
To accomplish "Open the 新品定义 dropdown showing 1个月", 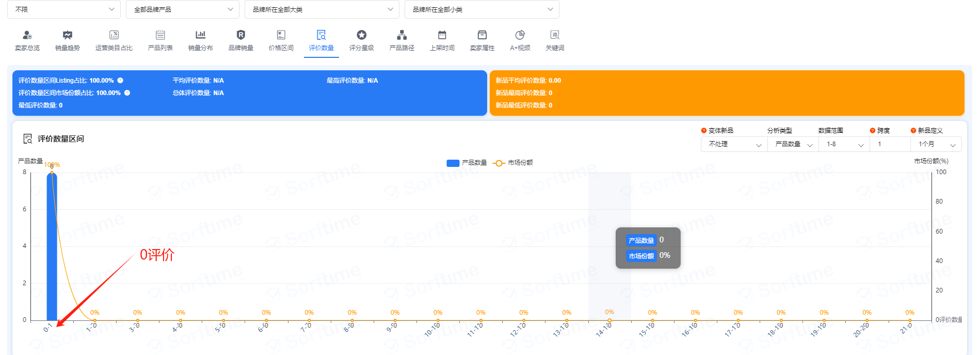I will click(x=936, y=144).
